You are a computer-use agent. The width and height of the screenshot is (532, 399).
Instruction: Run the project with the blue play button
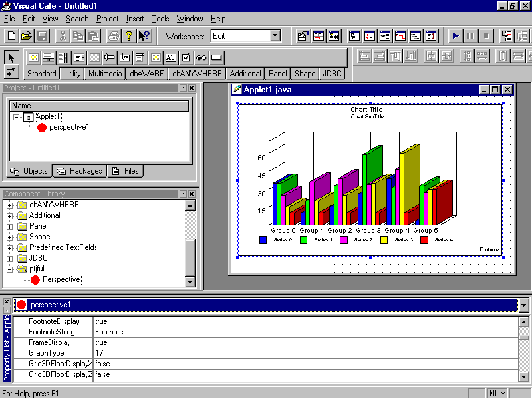[456, 36]
